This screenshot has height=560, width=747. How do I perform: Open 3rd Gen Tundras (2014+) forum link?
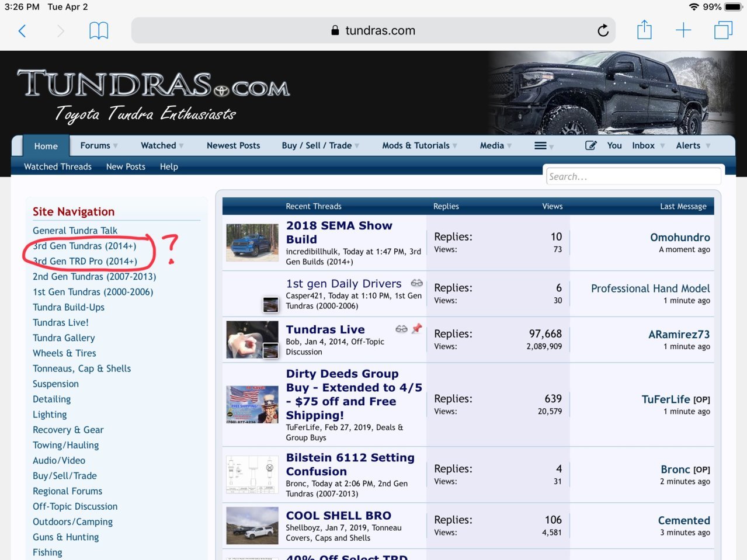(x=84, y=246)
